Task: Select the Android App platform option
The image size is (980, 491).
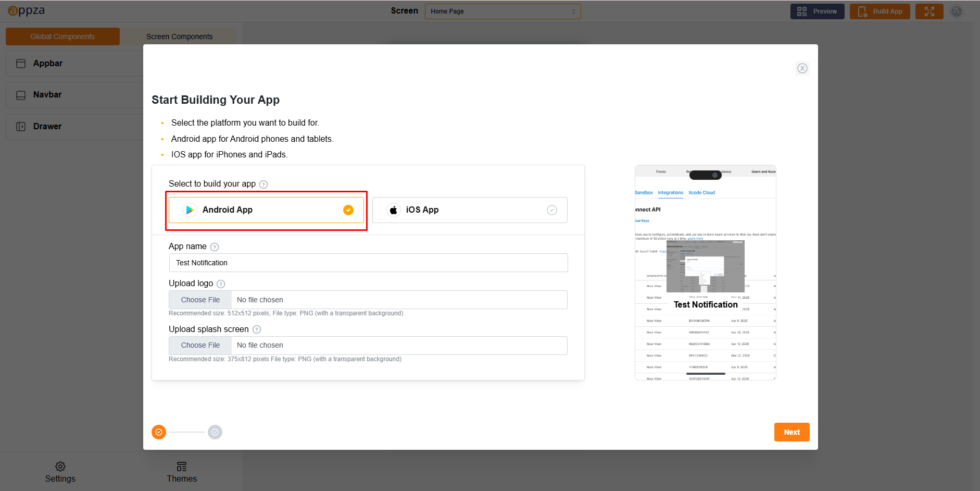Action: (266, 210)
